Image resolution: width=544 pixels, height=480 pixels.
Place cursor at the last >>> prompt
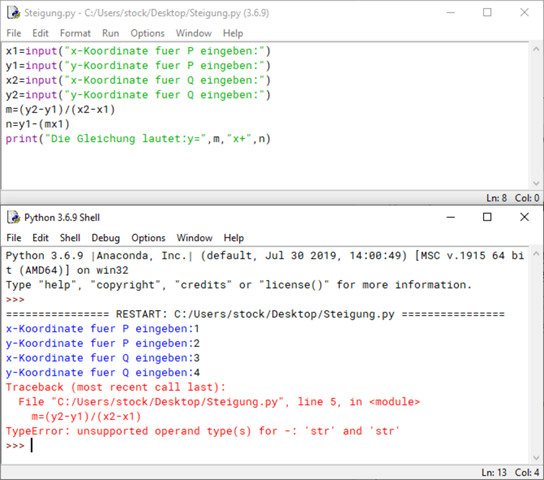coord(32,445)
